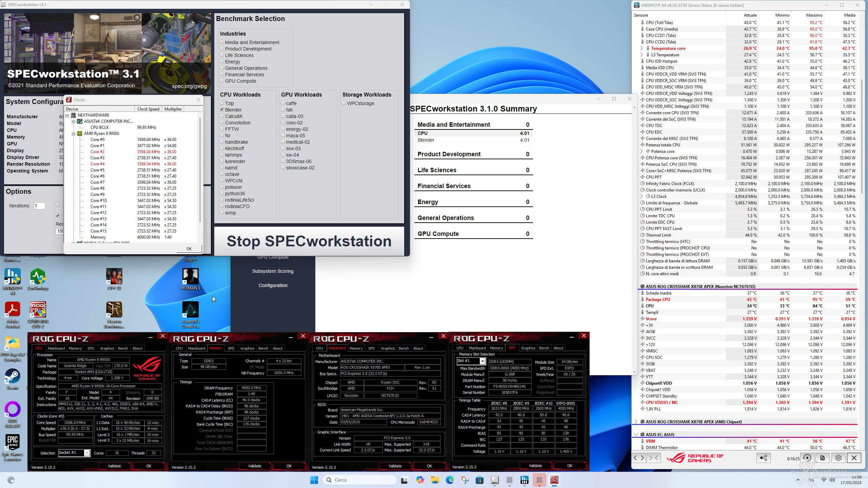The width and height of the screenshot is (868, 488).
Task: Open About tab in CPU-Z SPD window
Action: point(558,348)
